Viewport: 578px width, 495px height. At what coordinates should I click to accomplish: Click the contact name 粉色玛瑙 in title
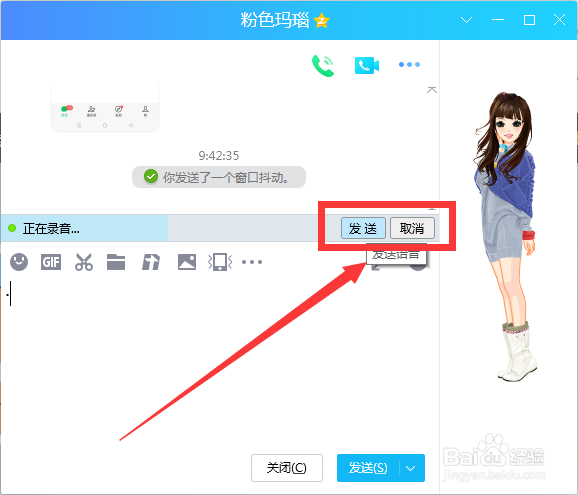pos(275,20)
